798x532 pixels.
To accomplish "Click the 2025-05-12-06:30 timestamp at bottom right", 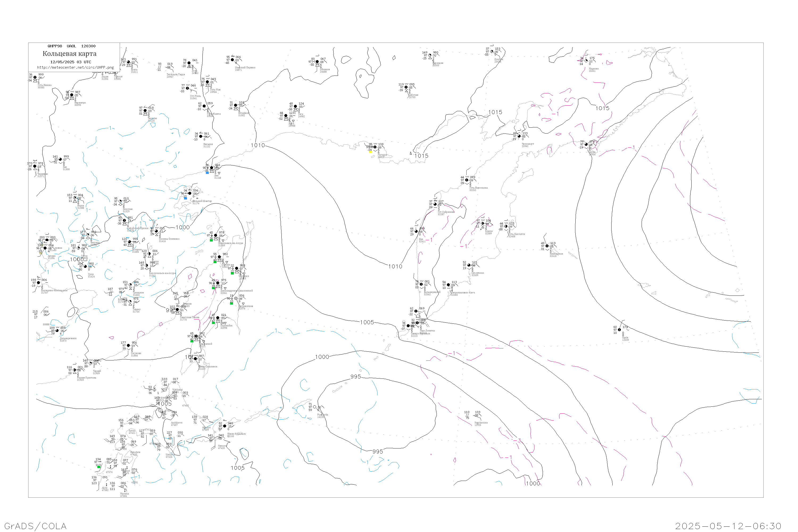I will pyautogui.click(x=728, y=526).
